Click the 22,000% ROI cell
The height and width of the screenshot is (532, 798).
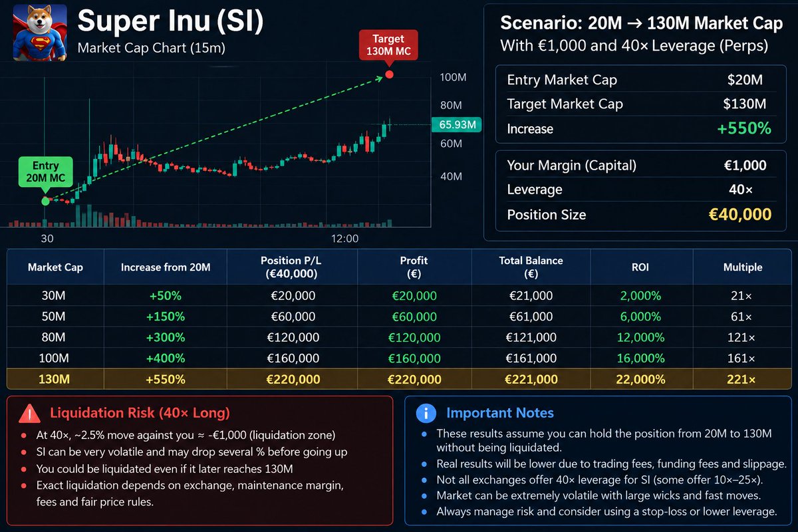pos(640,380)
